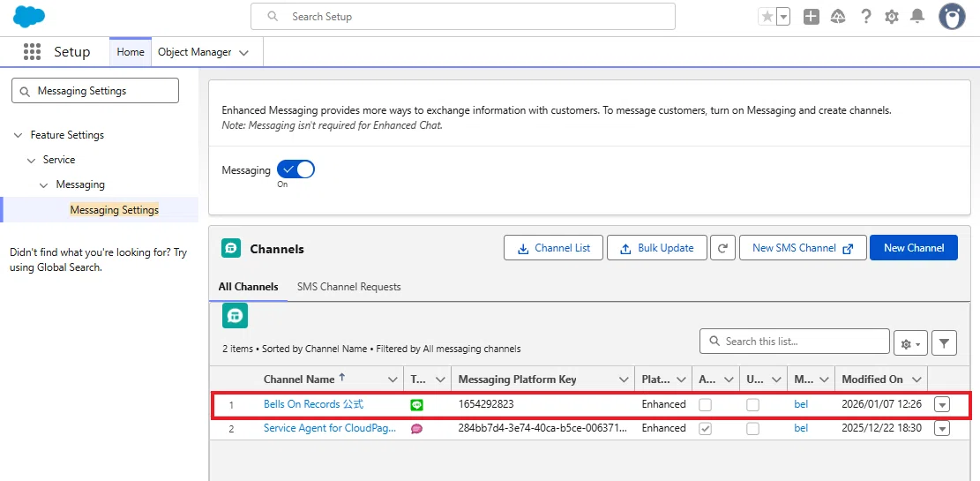Viewport: 980px width, 481px height.
Task: Toggle first checkbox in Bells On Records row
Action: (705, 405)
